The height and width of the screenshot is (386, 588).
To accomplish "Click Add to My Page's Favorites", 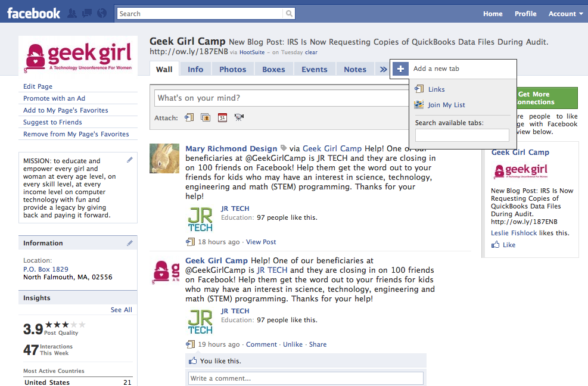I will [x=66, y=110].
